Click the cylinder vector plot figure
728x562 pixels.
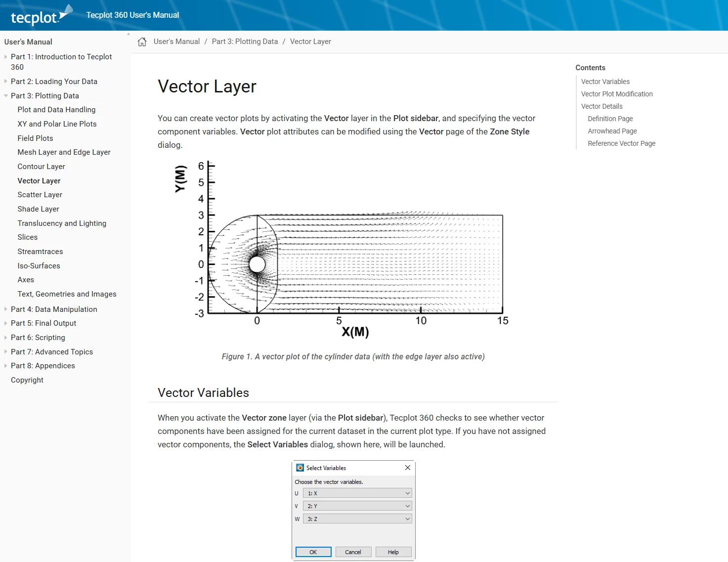[x=342, y=250]
